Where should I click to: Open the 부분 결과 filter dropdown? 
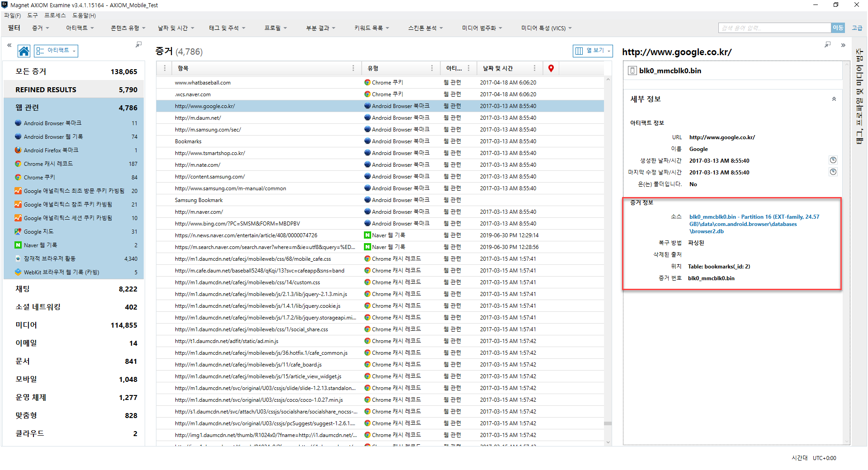pos(321,28)
